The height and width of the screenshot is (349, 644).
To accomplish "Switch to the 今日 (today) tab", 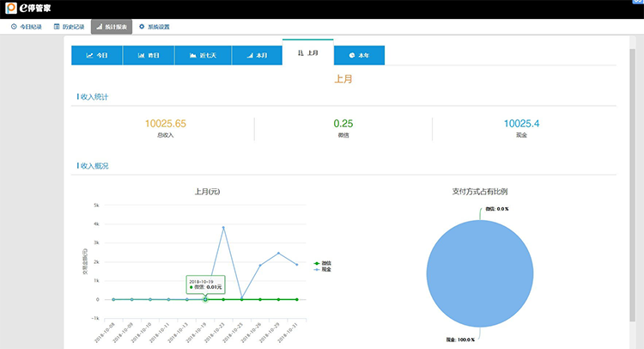I will click(97, 55).
